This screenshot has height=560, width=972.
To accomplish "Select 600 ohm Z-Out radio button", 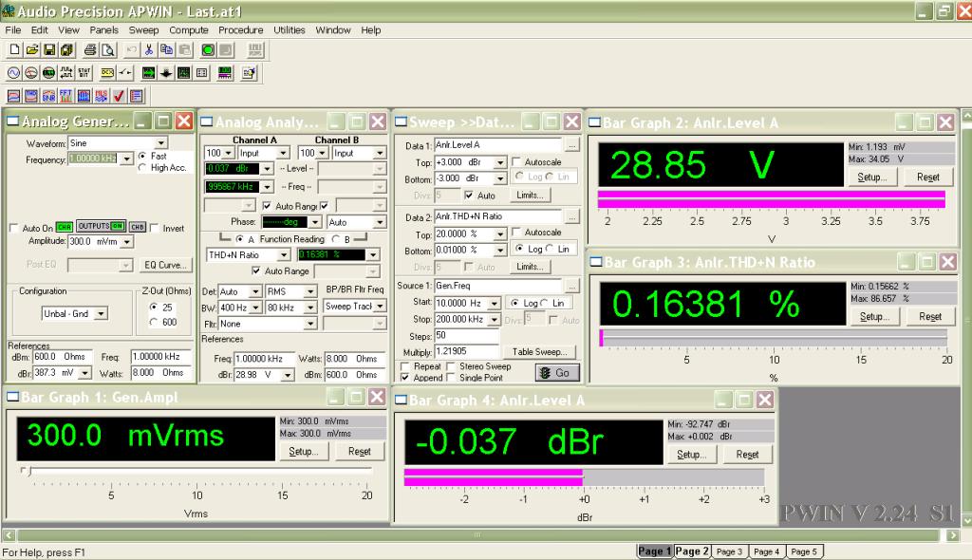I will coord(153,321).
